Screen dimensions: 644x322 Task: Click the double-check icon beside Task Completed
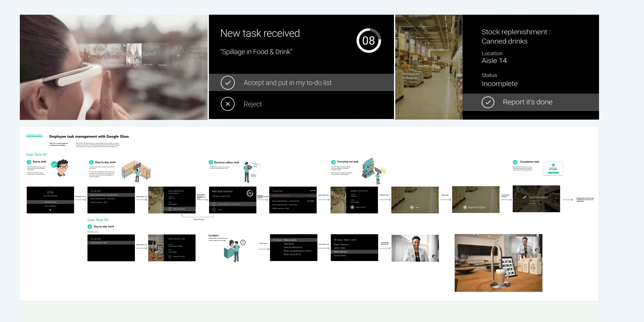pos(524,197)
